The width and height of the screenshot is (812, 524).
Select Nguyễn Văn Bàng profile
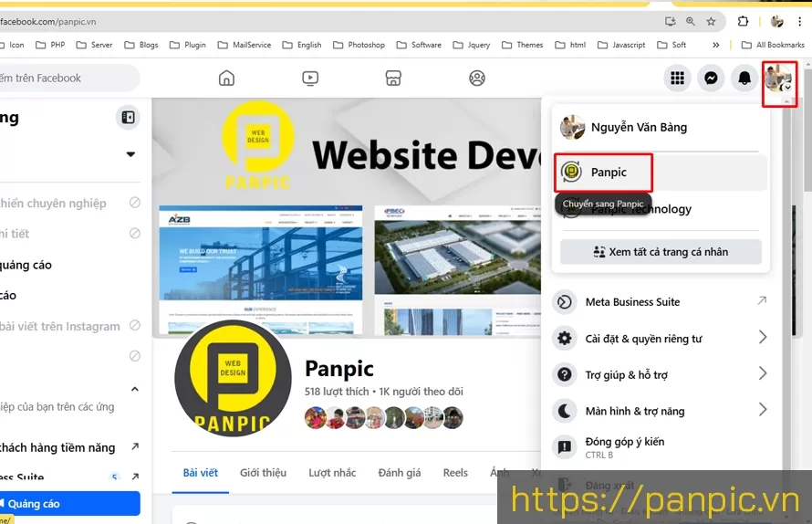(661, 127)
